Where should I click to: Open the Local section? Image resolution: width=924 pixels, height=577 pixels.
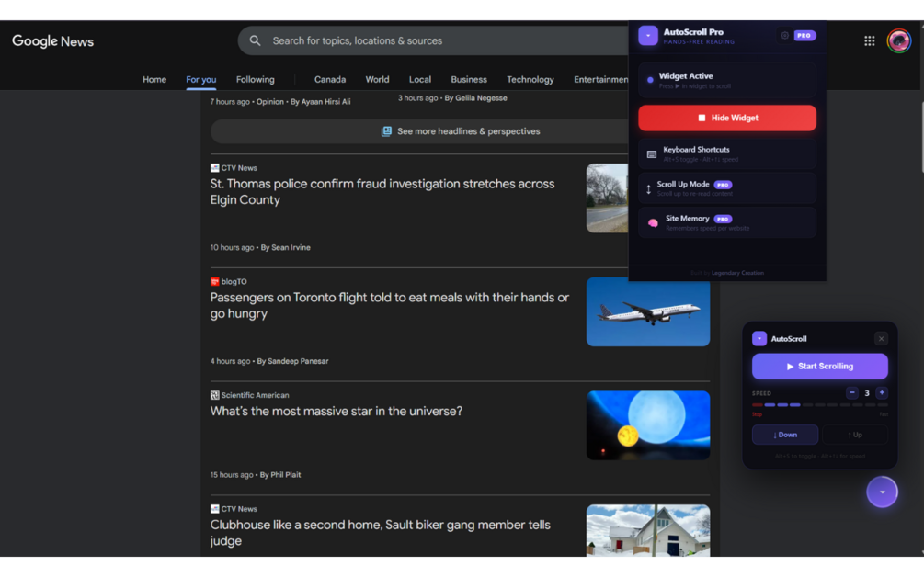420,80
